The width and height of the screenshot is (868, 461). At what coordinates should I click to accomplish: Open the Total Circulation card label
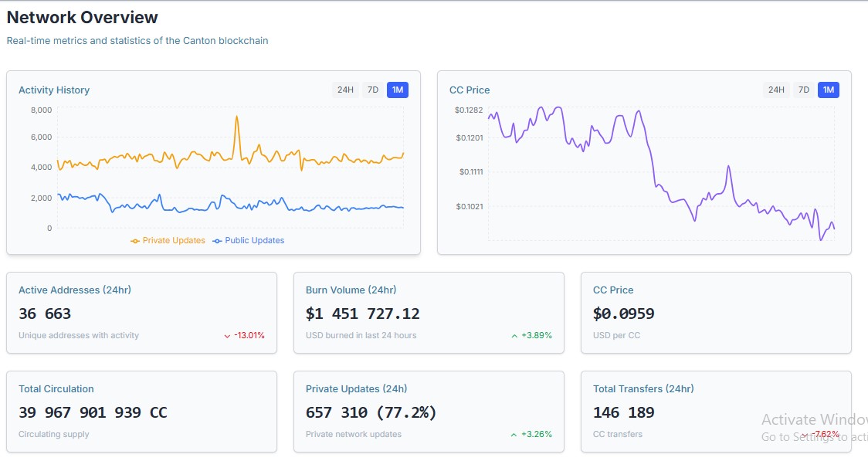click(x=56, y=389)
